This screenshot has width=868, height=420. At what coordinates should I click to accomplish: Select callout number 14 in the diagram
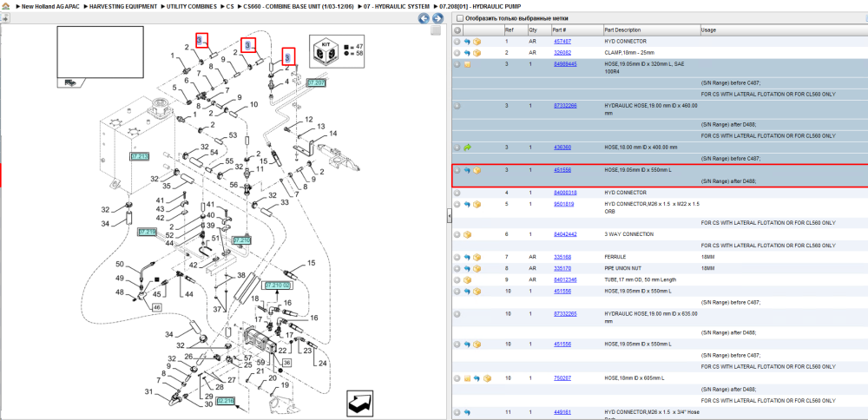click(332, 134)
